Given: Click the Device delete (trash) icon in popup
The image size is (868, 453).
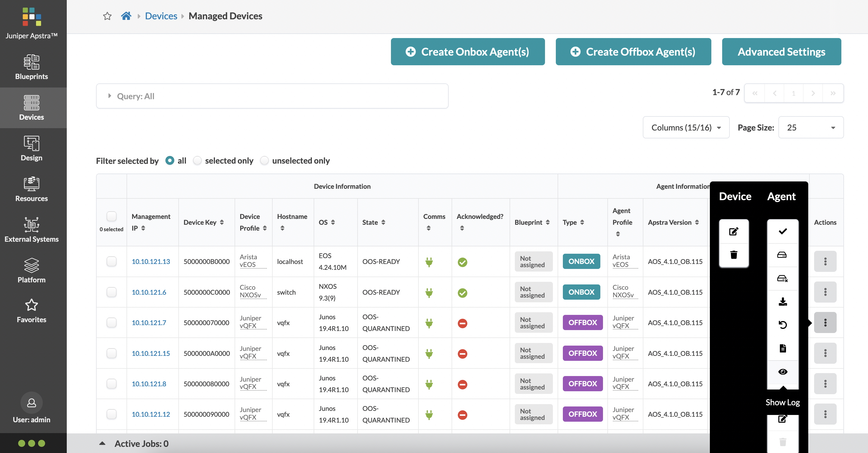Looking at the screenshot, I should (x=734, y=255).
